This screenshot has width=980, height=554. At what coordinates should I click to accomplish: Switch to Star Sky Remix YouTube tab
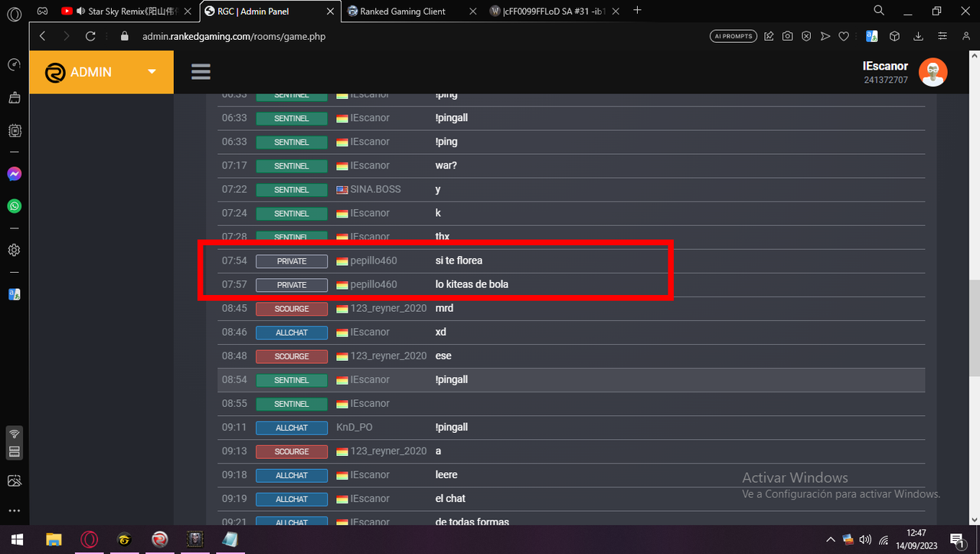click(x=125, y=11)
